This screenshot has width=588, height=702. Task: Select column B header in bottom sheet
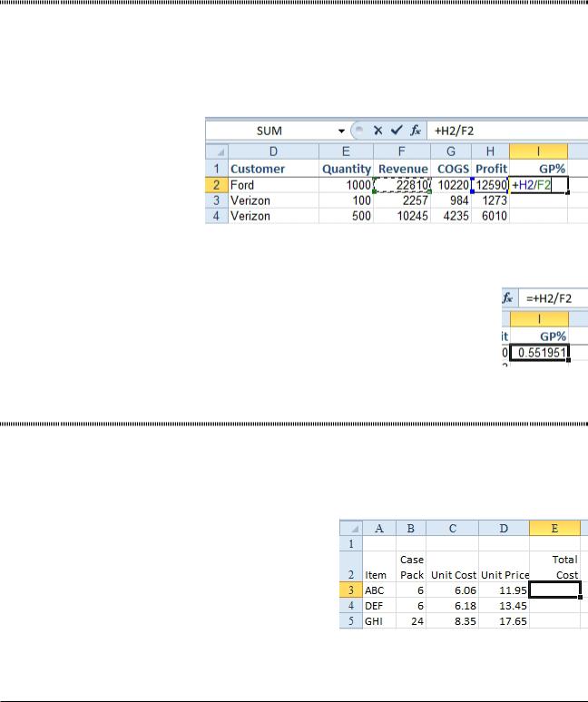[411, 528]
